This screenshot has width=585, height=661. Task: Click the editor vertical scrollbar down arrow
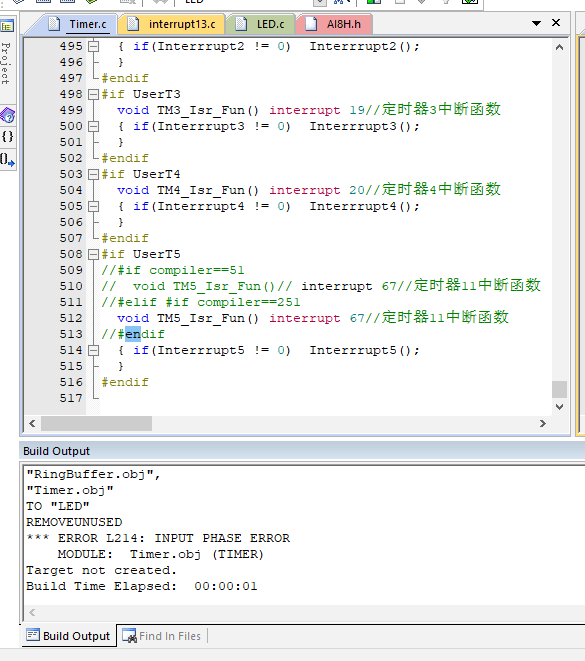(559, 407)
